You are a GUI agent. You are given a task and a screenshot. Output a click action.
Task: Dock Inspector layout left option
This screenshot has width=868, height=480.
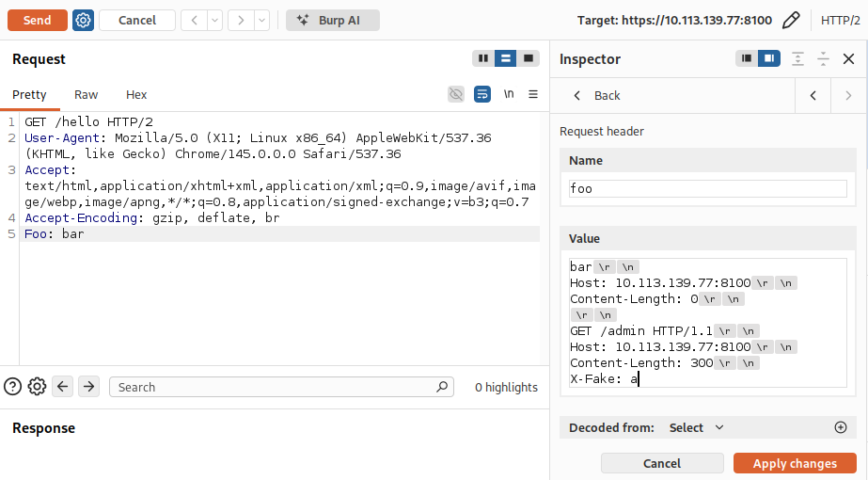747,58
